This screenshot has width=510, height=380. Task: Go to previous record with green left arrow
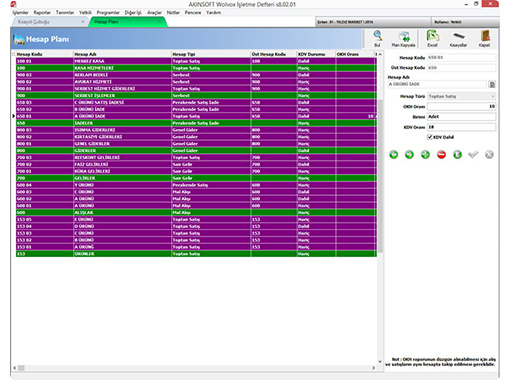tap(394, 155)
